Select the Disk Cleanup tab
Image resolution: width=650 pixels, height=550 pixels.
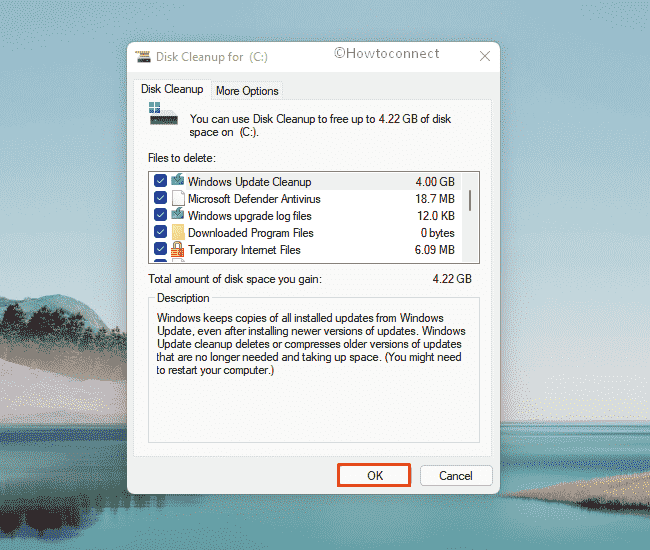[172, 89]
